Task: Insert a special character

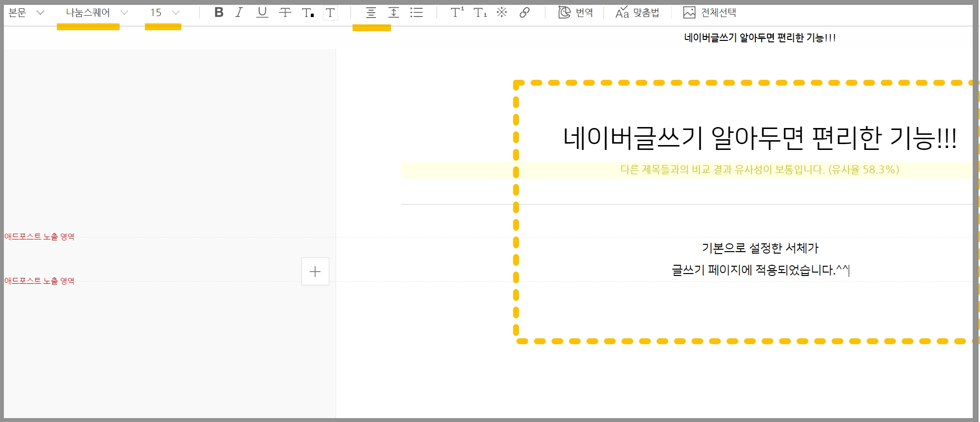Action: 502,13
